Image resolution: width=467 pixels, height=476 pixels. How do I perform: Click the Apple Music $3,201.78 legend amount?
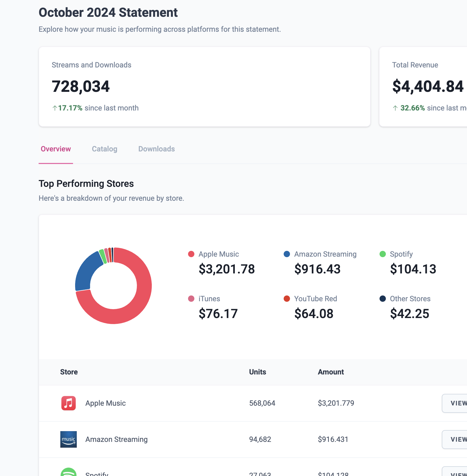[x=227, y=269]
